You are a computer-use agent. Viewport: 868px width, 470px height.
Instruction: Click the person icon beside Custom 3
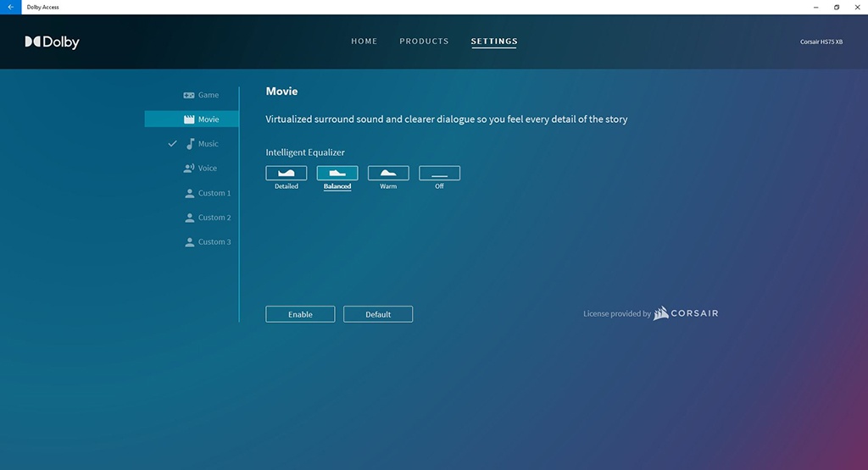[189, 241]
